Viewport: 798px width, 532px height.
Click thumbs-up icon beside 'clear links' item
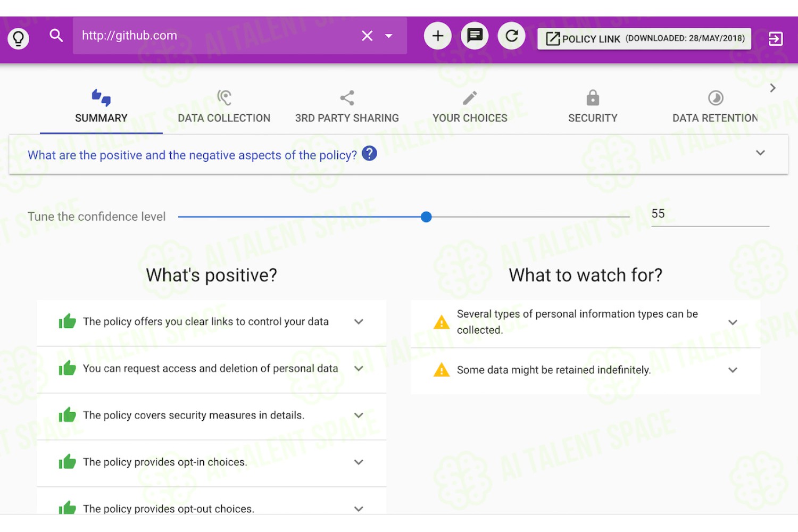pos(68,321)
